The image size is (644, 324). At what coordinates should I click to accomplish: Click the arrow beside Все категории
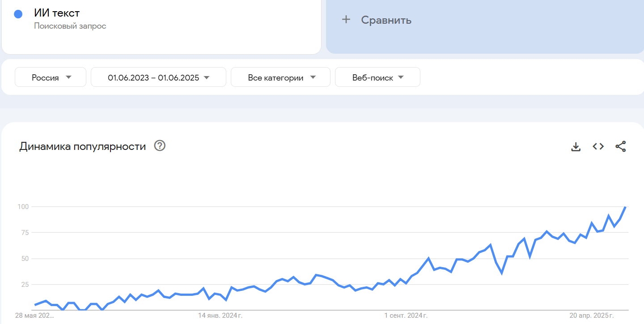(x=313, y=77)
